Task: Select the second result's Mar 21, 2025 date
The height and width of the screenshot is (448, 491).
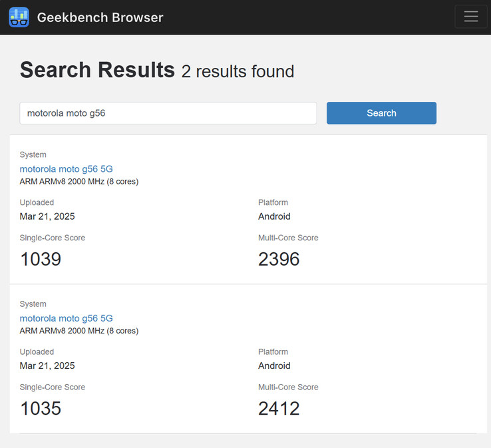Action: pyautogui.click(x=47, y=365)
